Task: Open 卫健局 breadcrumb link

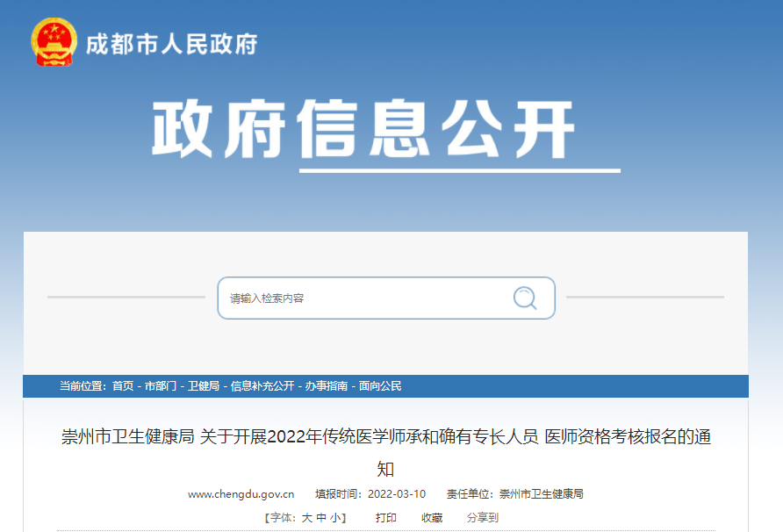Action: point(204,386)
